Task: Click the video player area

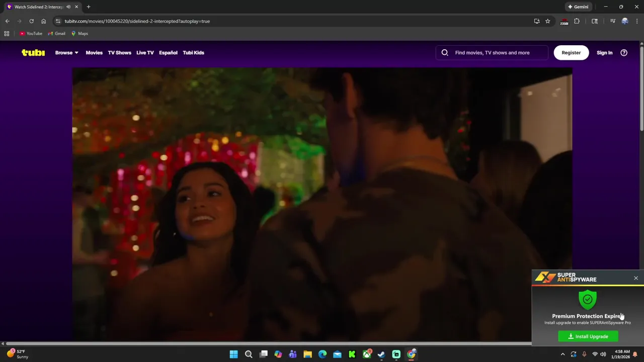Action: (322, 204)
